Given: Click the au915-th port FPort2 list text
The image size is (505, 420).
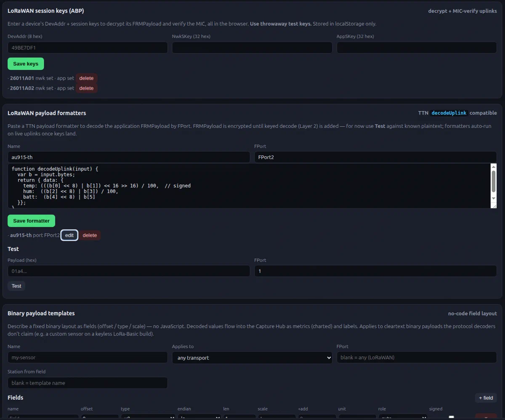Looking at the screenshot, I should (x=35, y=235).
